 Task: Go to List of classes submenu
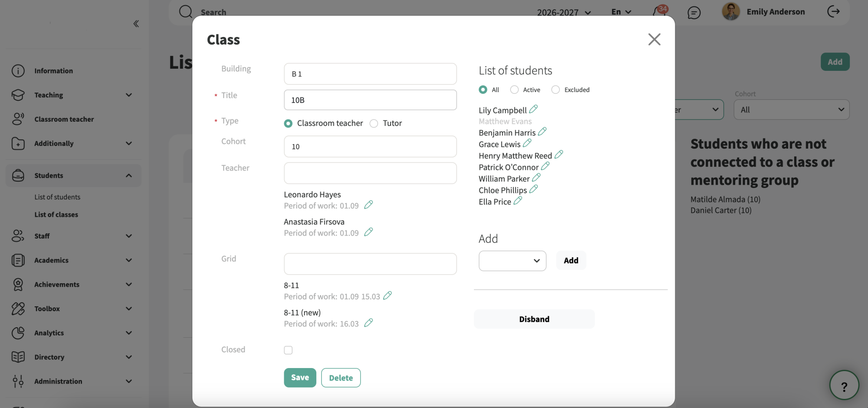56,215
